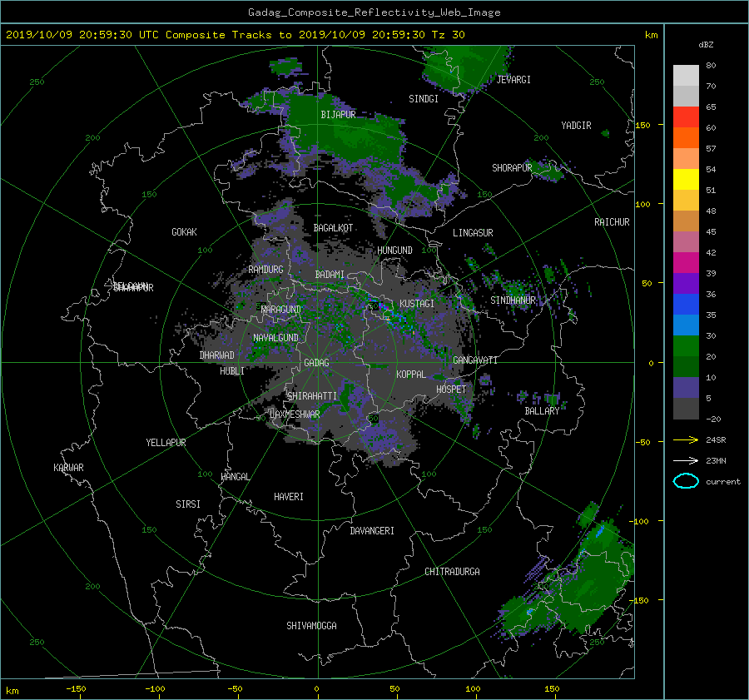Click the HOSPET city label
This screenshot has width=749, height=700.
[x=451, y=390]
